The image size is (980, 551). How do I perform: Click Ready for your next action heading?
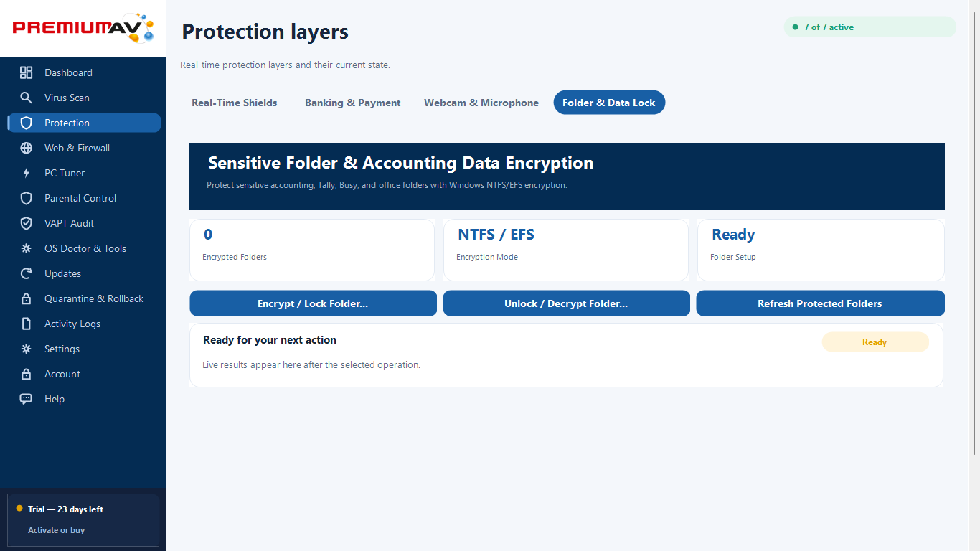[270, 340]
